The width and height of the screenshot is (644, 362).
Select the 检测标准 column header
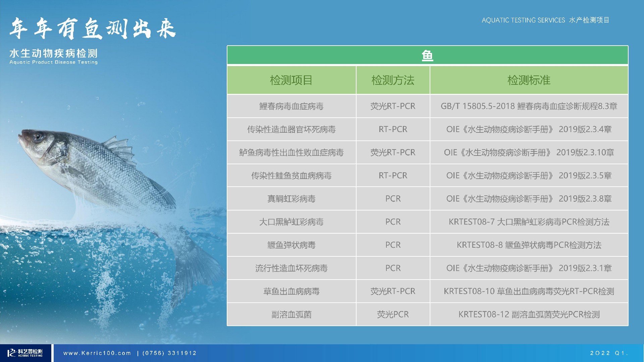point(529,80)
